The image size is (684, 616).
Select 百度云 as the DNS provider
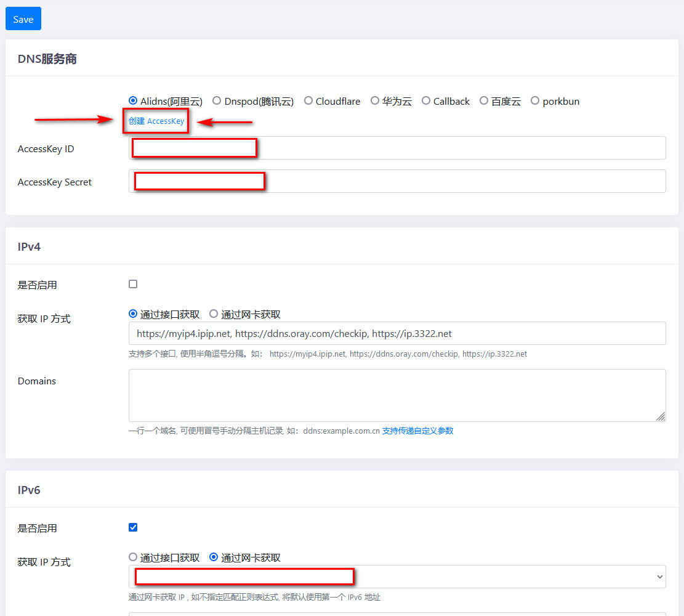pyautogui.click(x=484, y=100)
